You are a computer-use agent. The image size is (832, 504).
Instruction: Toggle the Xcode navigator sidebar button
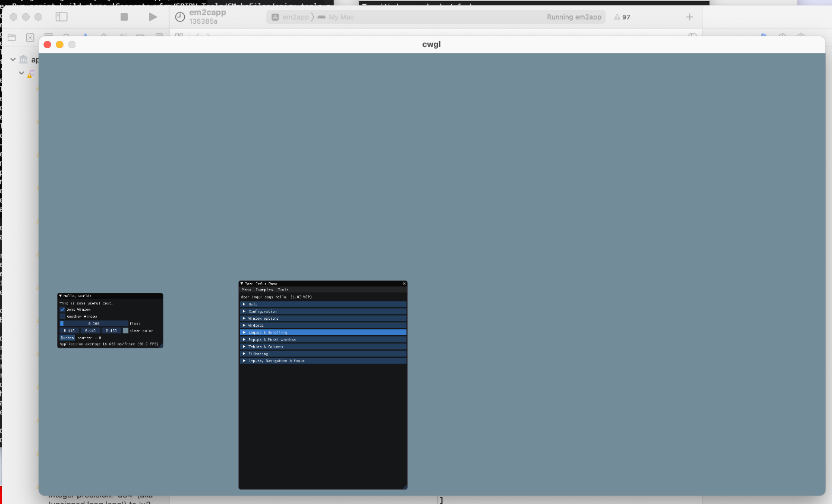(x=61, y=17)
